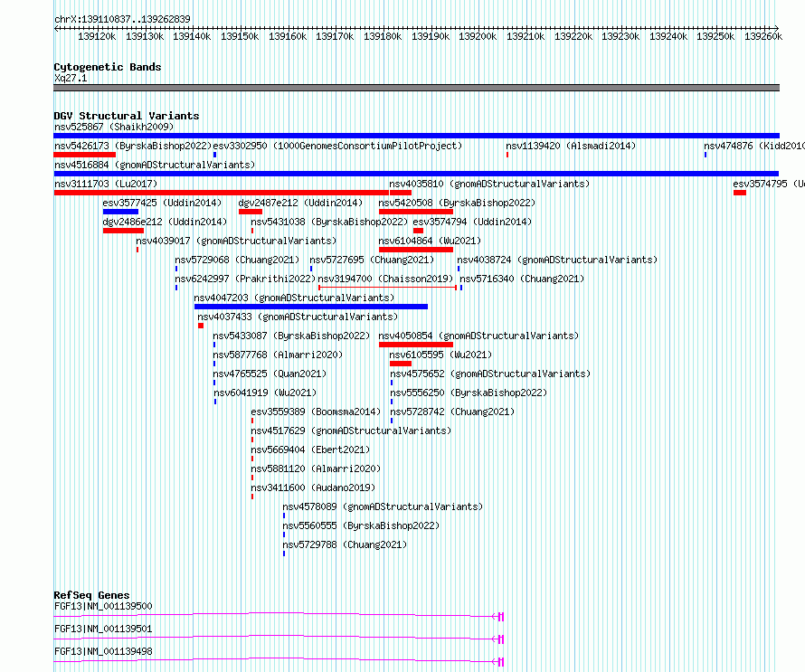The height and width of the screenshot is (672, 805).
Task: Open nsv4575652 gnomADStructuralVariants variant
Action: (x=490, y=374)
